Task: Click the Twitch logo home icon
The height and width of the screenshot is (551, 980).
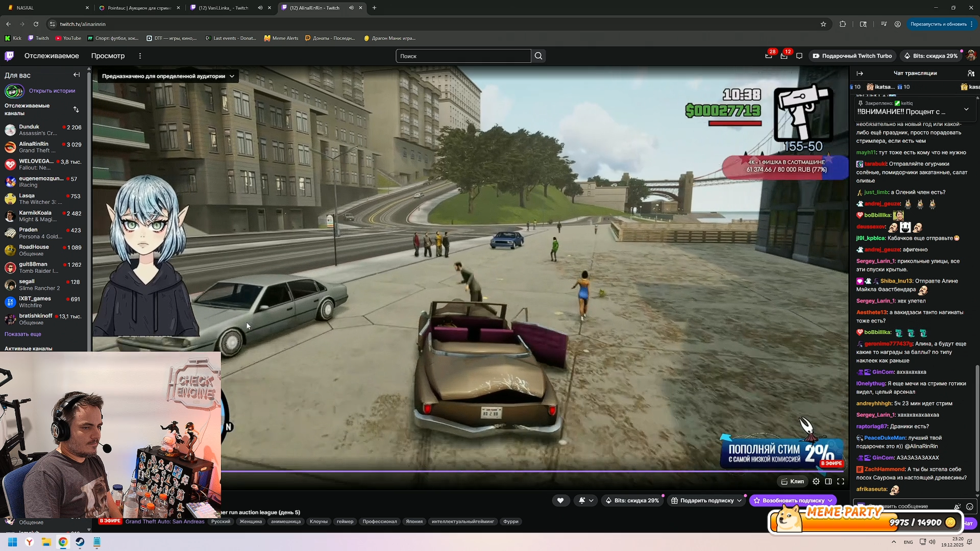Action: [x=10, y=56]
